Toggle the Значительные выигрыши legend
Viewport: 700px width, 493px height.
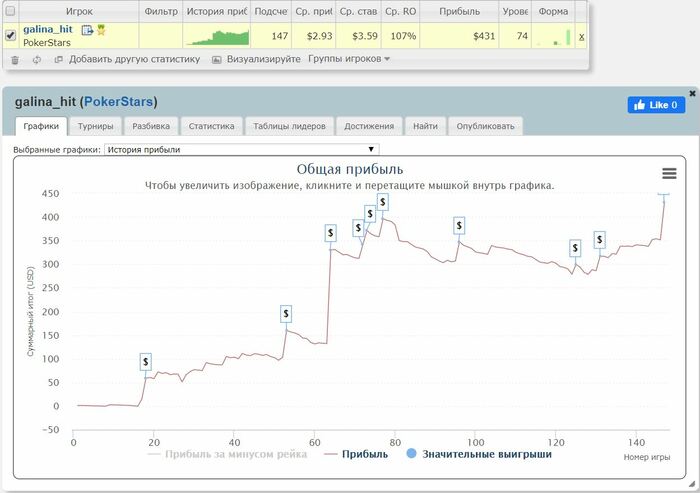(479, 454)
